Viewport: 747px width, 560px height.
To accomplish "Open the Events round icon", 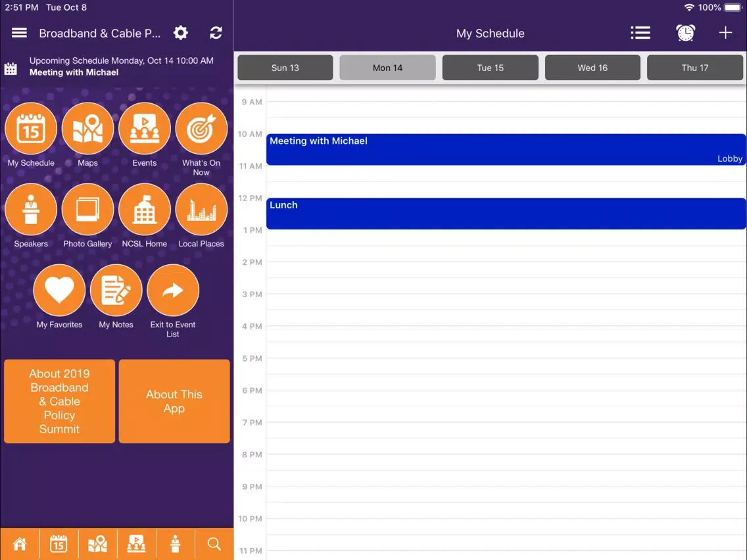I will 145,129.
